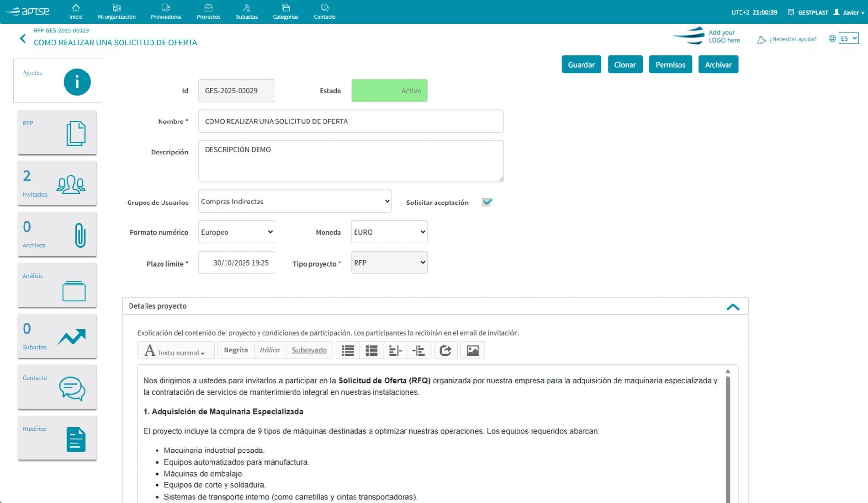Click the Guardar button
This screenshot has width=868, height=503.
click(581, 65)
